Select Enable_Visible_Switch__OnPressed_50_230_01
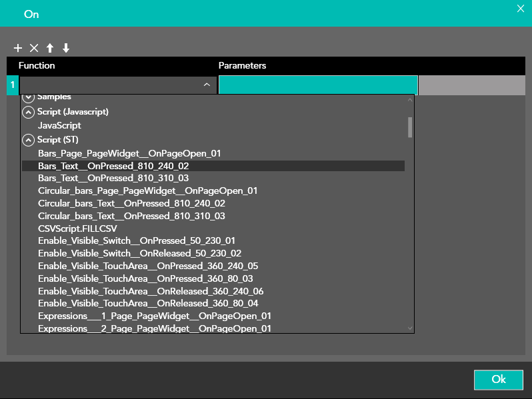The height and width of the screenshot is (399, 532). [136, 240]
